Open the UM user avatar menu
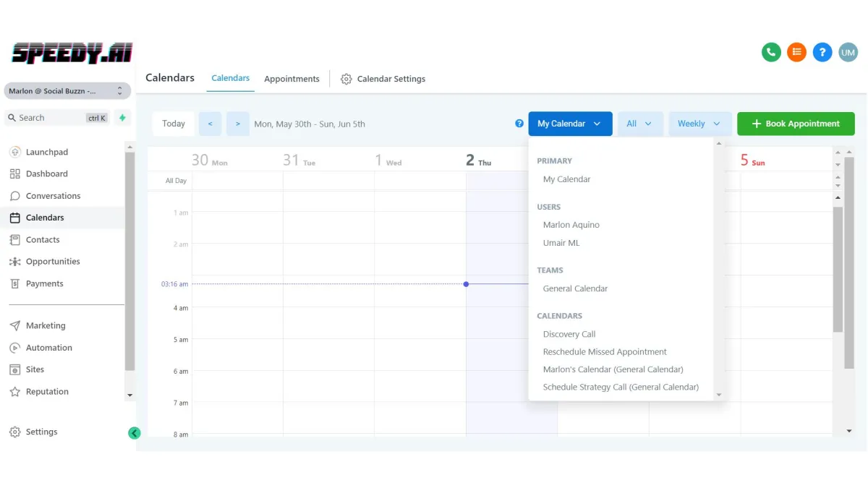This screenshot has width=868, height=488. tap(848, 52)
